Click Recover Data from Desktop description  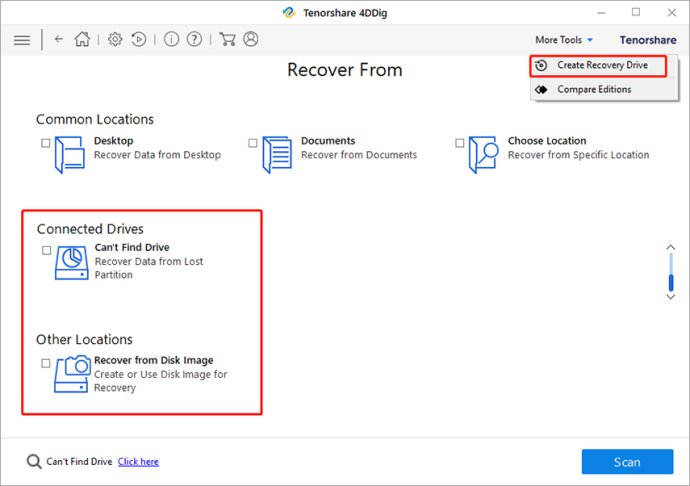click(158, 155)
